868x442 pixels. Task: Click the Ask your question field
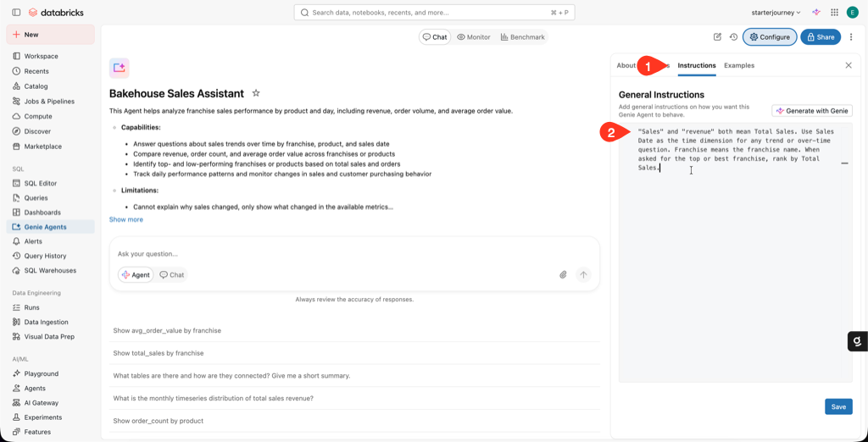coord(354,254)
